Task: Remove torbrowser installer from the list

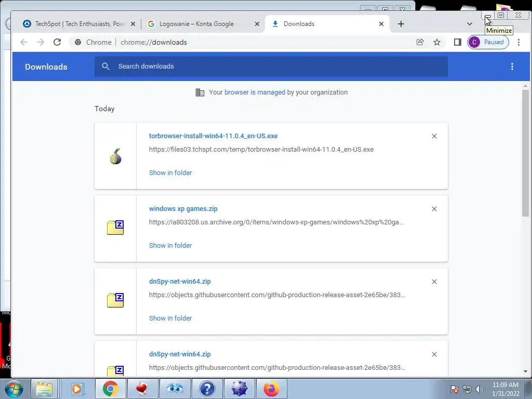Action: tap(434, 136)
